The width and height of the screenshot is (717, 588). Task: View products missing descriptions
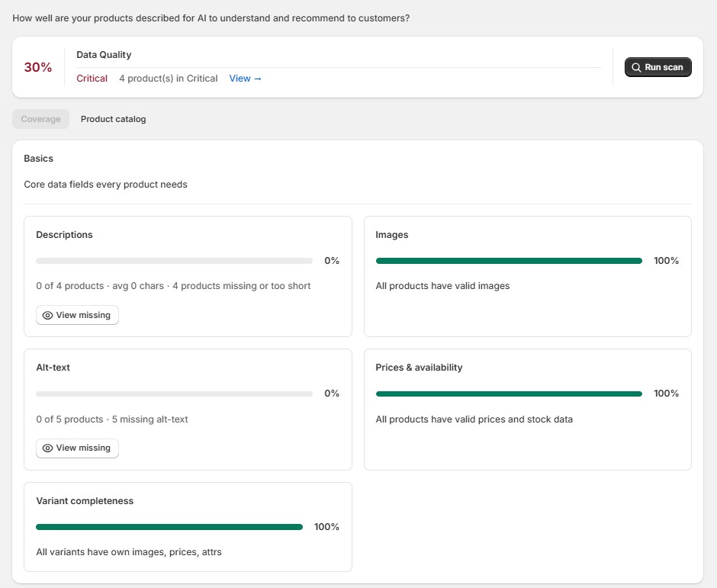(77, 315)
